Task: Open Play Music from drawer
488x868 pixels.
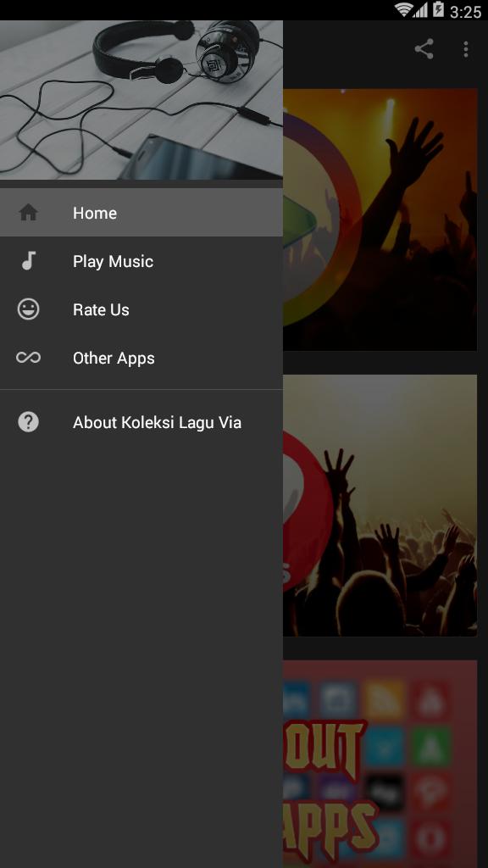Action: click(141, 261)
